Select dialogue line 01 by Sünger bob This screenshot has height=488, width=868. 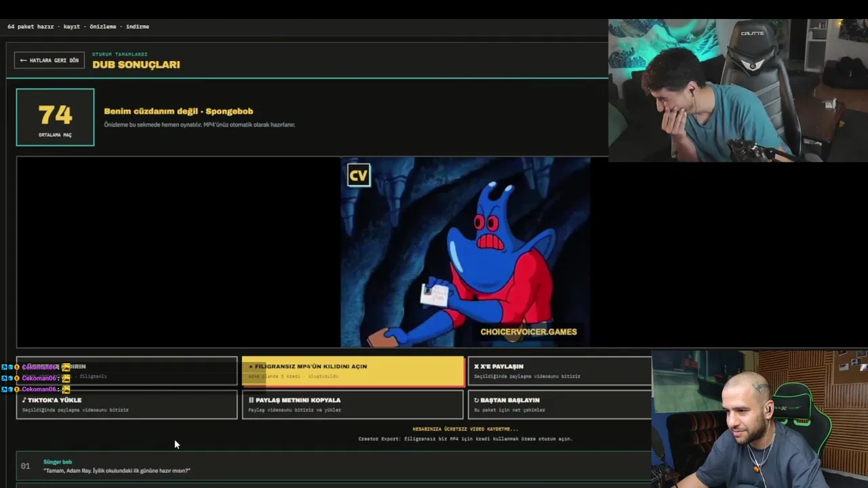(334, 466)
